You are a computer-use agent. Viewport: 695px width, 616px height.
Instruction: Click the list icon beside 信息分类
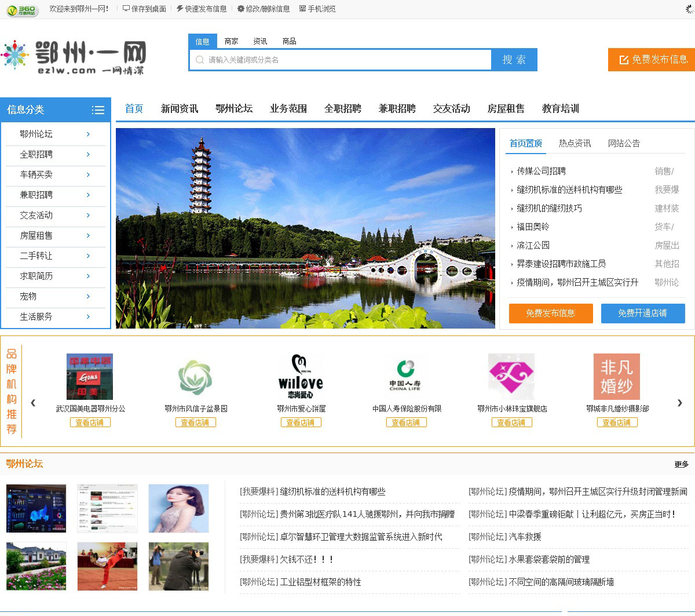98,110
